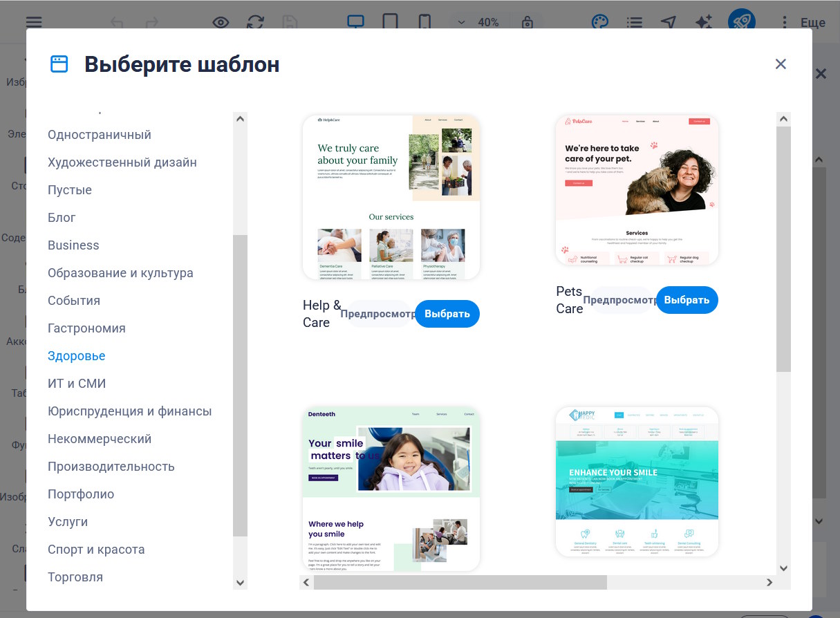Click the sparkle AI assistant icon
The width and height of the screenshot is (840, 618).
point(703,22)
